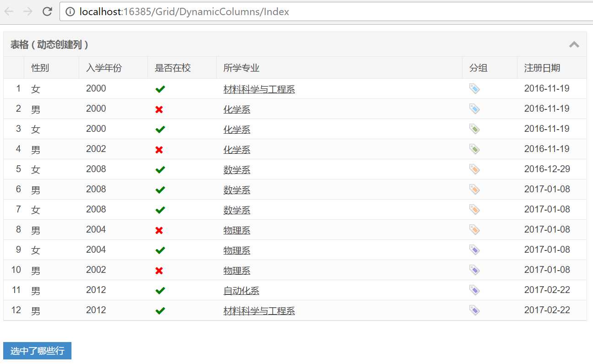Click the green tag icon in row 4

(x=474, y=149)
